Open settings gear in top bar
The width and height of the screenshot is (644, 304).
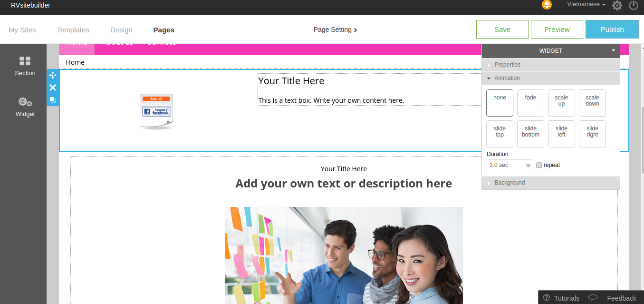click(x=617, y=6)
